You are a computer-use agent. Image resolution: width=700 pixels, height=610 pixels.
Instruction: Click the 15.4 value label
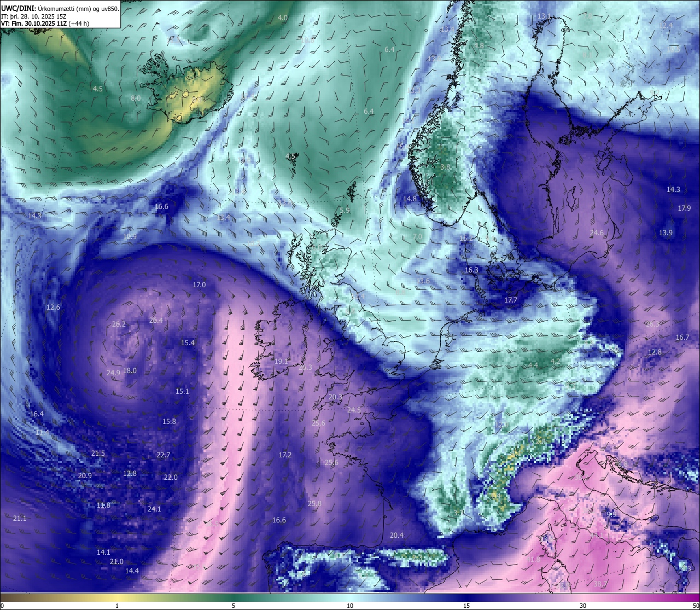[x=188, y=343]
